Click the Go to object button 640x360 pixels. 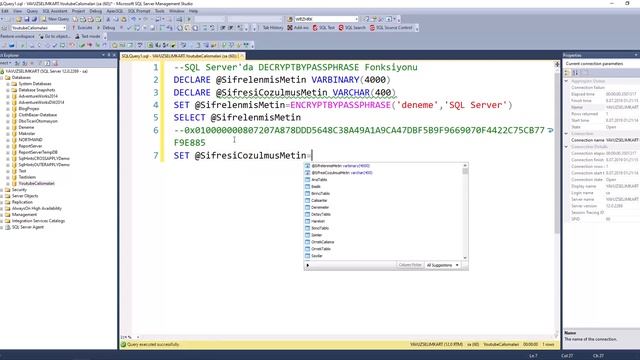55,36
